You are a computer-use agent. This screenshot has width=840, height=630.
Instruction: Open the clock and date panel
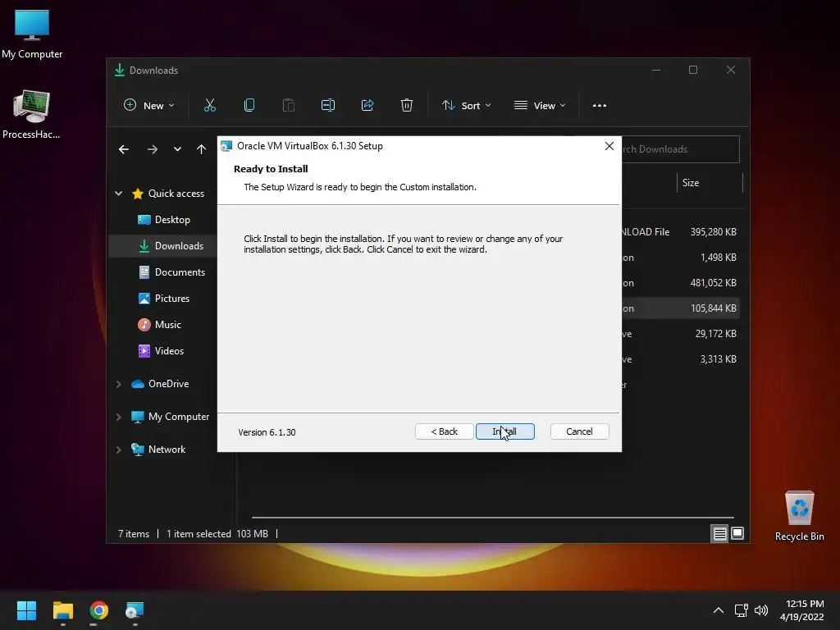point(802,610)
